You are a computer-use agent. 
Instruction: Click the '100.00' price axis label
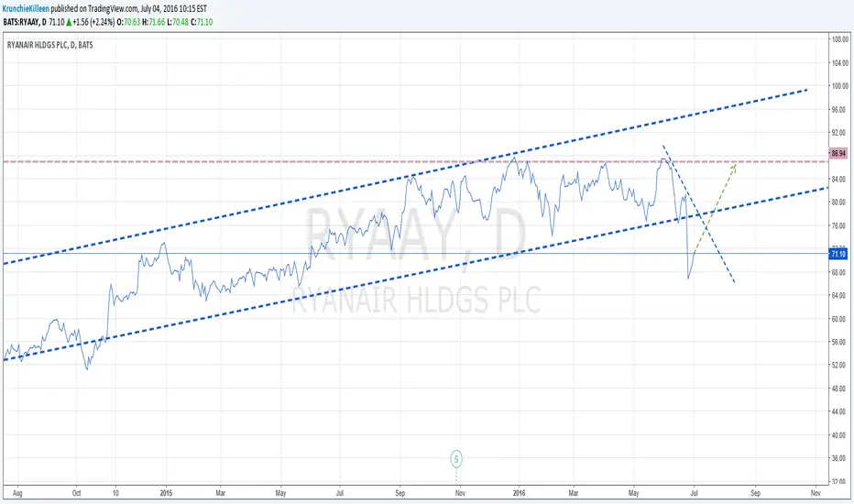[839, 86]
